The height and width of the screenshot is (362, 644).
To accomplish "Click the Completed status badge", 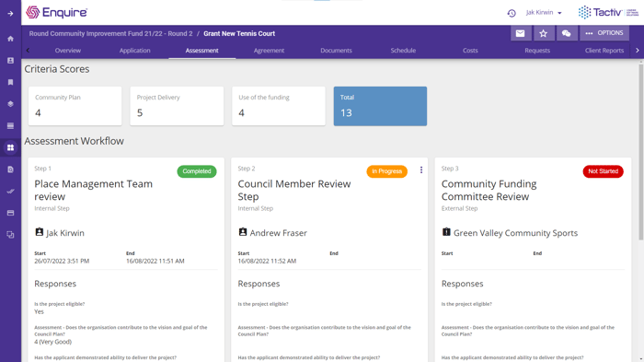I will click(197, 171).
